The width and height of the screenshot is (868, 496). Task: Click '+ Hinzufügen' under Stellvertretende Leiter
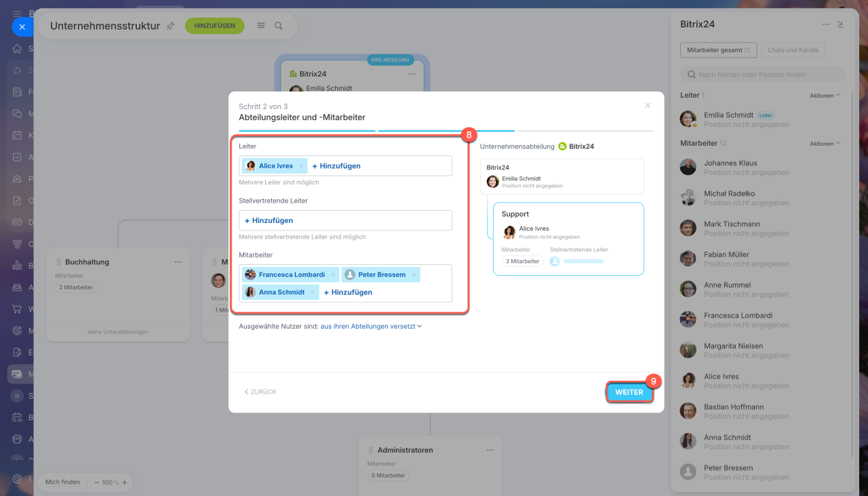tap(269, 220)
